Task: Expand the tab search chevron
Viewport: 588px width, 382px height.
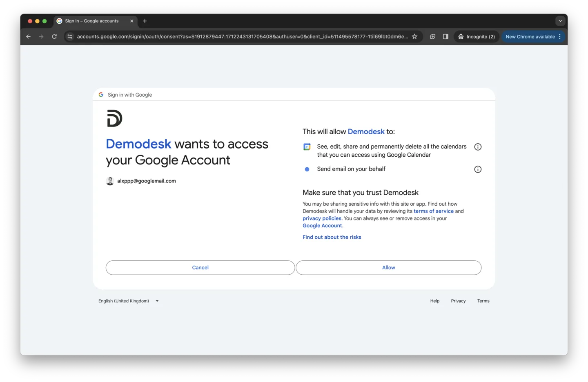Action: pos(560,21)
